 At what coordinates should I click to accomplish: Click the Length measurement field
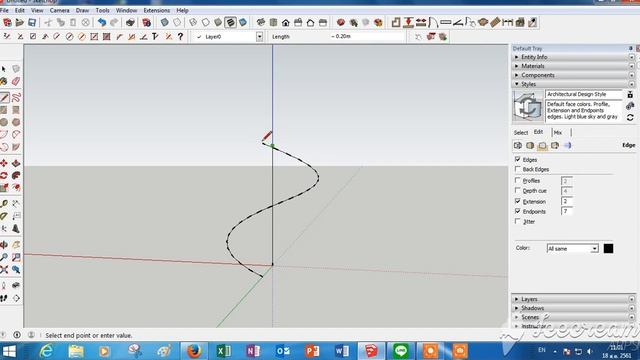click(367, 36)
